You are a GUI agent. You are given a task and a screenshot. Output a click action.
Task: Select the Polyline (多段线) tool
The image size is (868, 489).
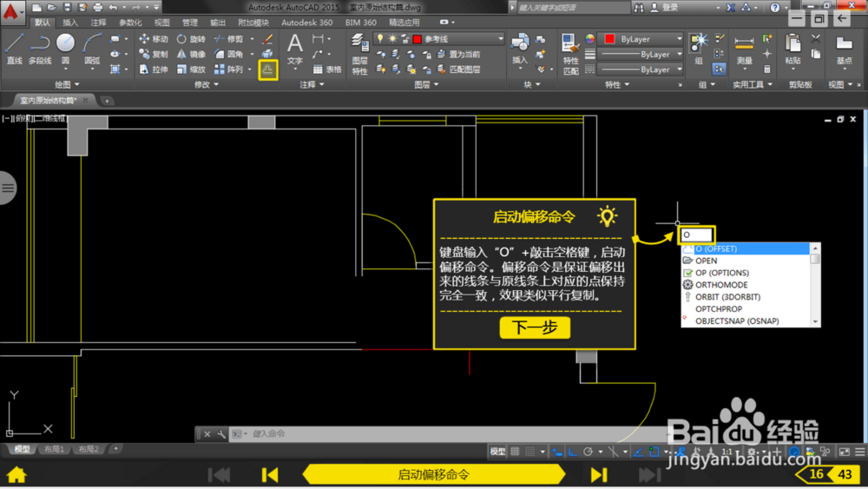pos(40,50)
